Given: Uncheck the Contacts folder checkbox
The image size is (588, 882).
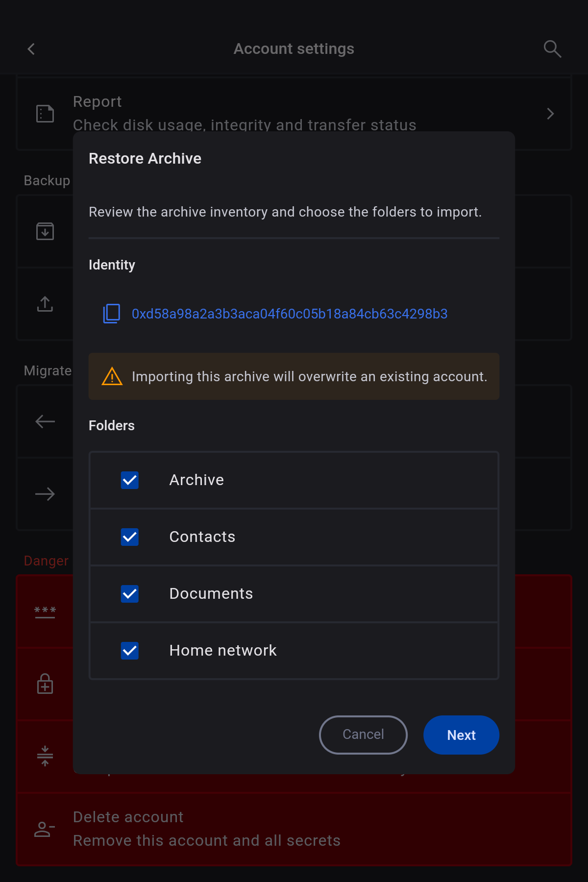Looking at the screenshot, I should click(x=130, y=537).
